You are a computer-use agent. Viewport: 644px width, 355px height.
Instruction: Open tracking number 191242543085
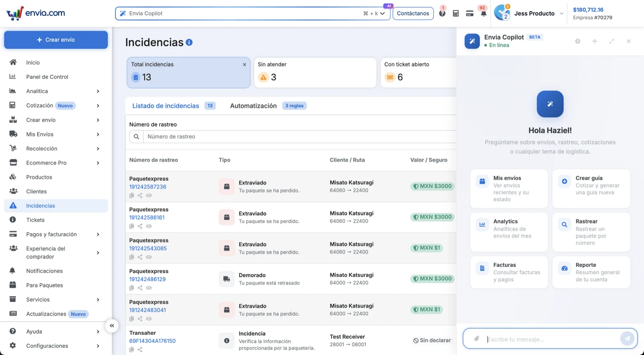[x=148, y=248]
